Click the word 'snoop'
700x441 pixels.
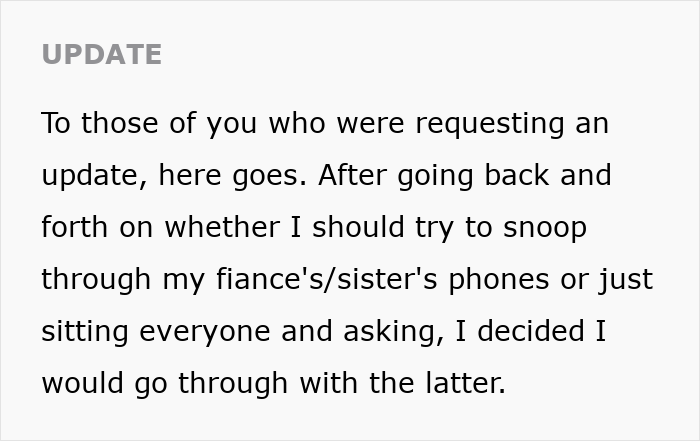coord(545,228)
